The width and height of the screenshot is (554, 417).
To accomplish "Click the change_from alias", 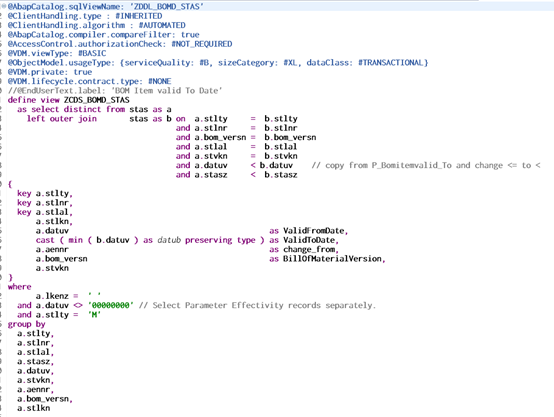I will point(309,249).
